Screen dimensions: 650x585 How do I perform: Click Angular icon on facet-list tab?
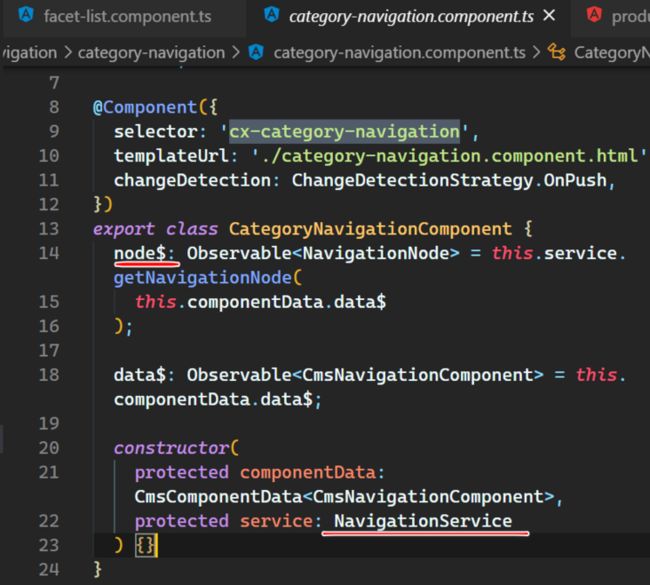pos(26,15)
